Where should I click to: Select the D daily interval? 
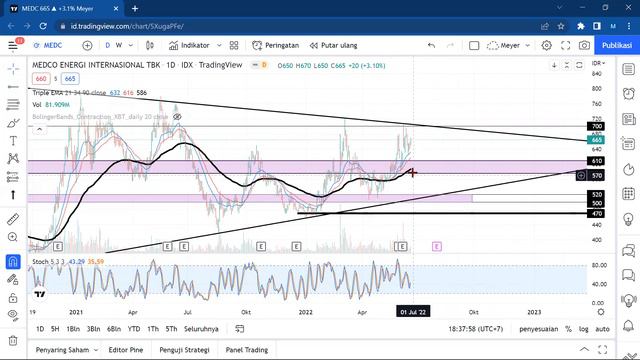pyautogui.click(x=108, y=45)
